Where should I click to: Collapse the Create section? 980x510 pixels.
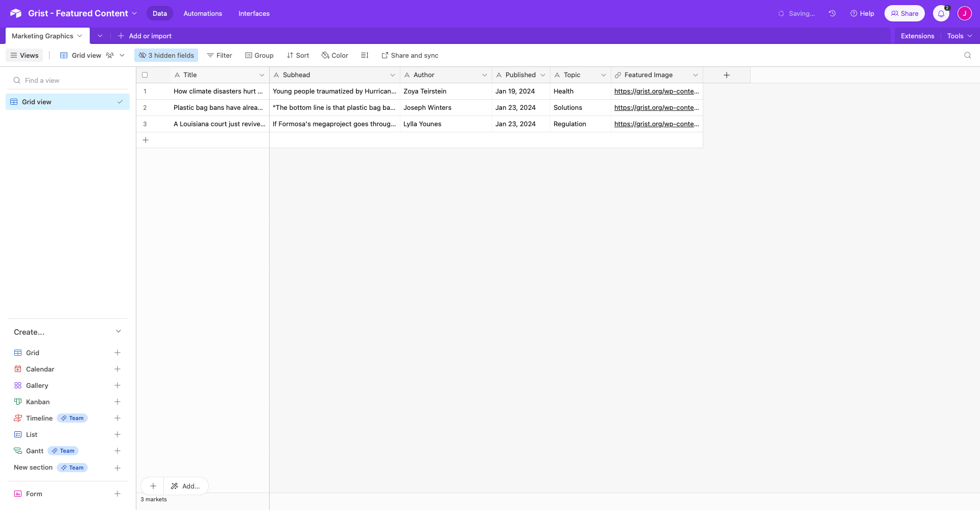pos(118,332)
